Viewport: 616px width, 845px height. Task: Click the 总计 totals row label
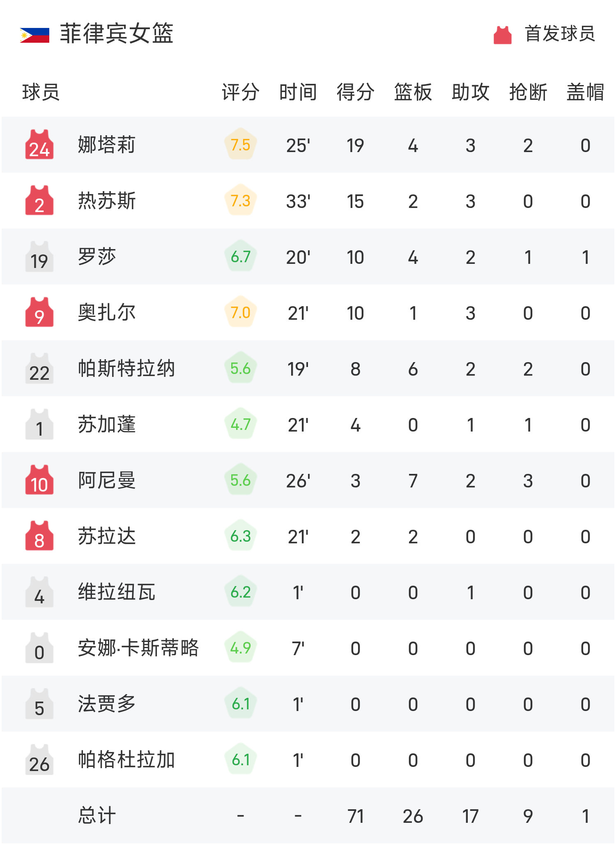point(97,815)
